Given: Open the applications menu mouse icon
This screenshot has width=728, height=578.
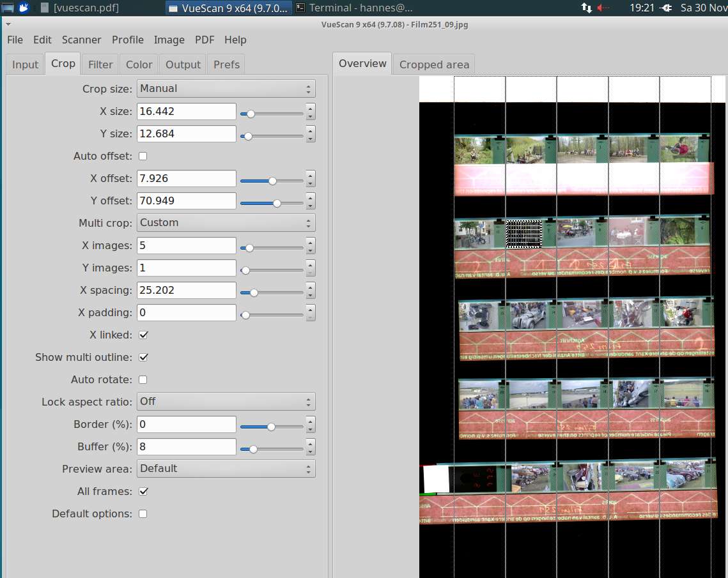Looking at the screenshot, I should click(x=24, y=8).
